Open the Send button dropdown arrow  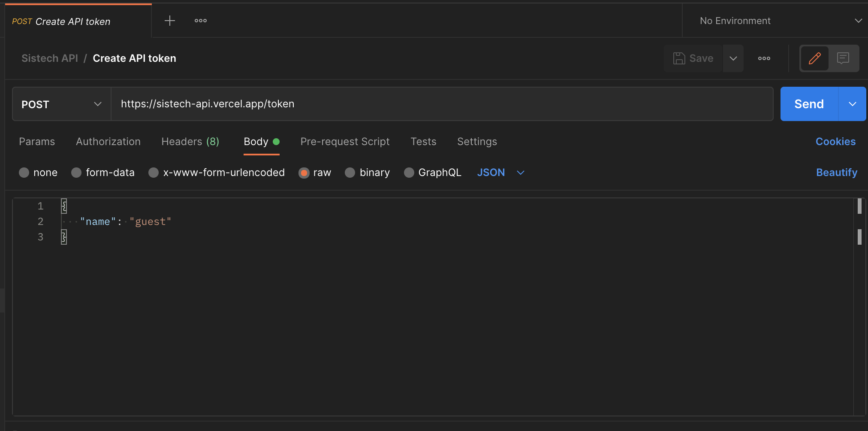point(852,104)
